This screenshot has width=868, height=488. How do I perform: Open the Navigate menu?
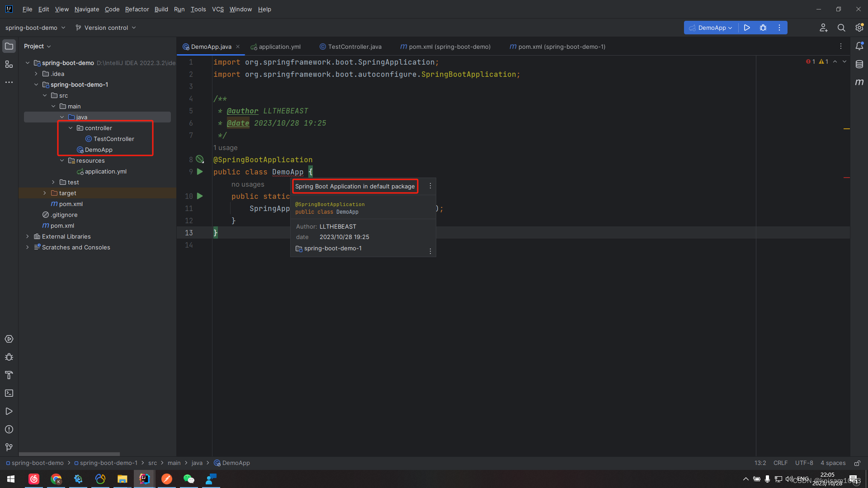point(87,9)
